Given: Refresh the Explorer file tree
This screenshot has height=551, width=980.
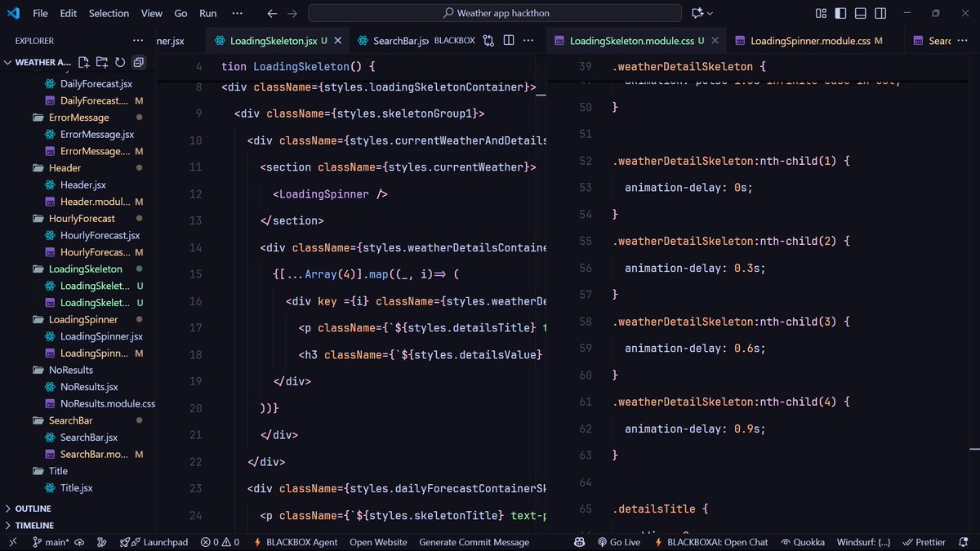Looking at the screenshot, I should point(120,61).
